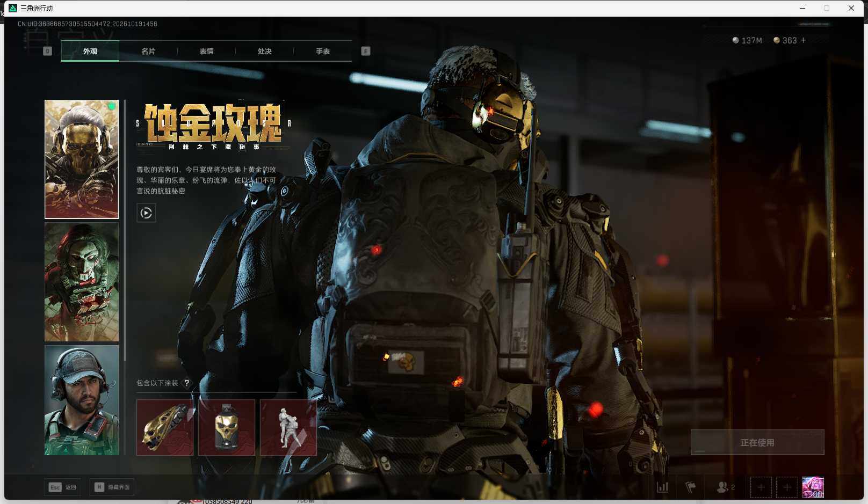Click the skin list scrollbar

(x=125, y=230)
